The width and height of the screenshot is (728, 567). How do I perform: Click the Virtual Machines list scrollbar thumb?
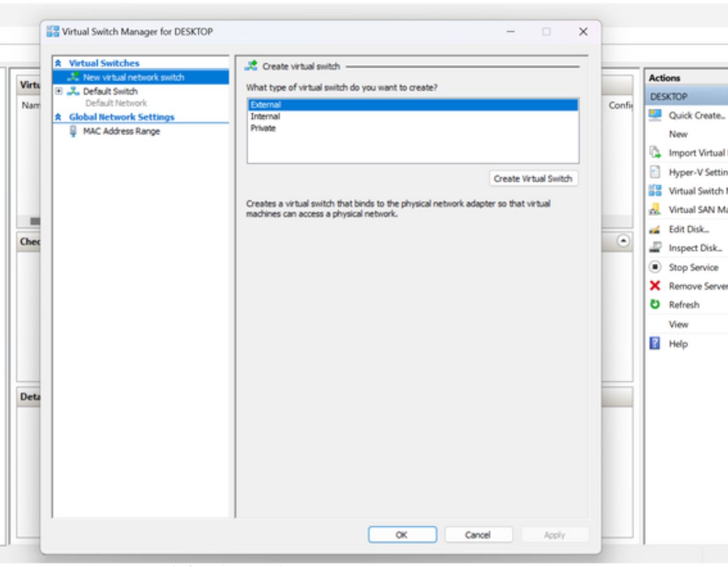point(34,221)
